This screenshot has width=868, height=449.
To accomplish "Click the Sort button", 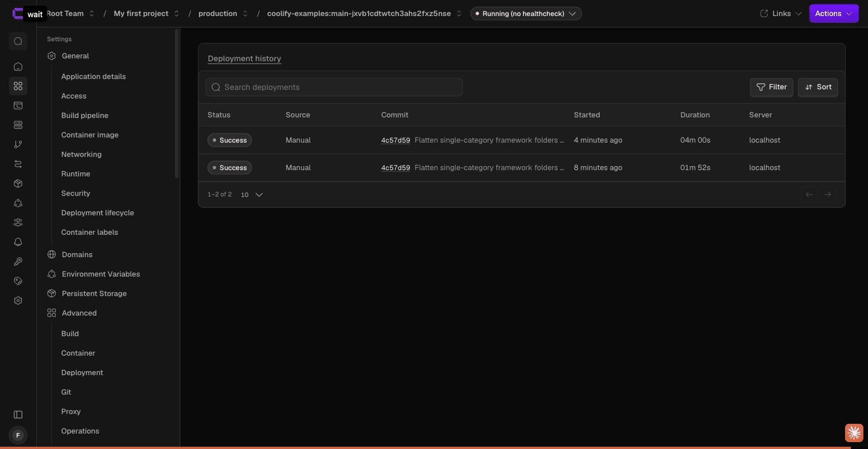I will tap(818, 87).
